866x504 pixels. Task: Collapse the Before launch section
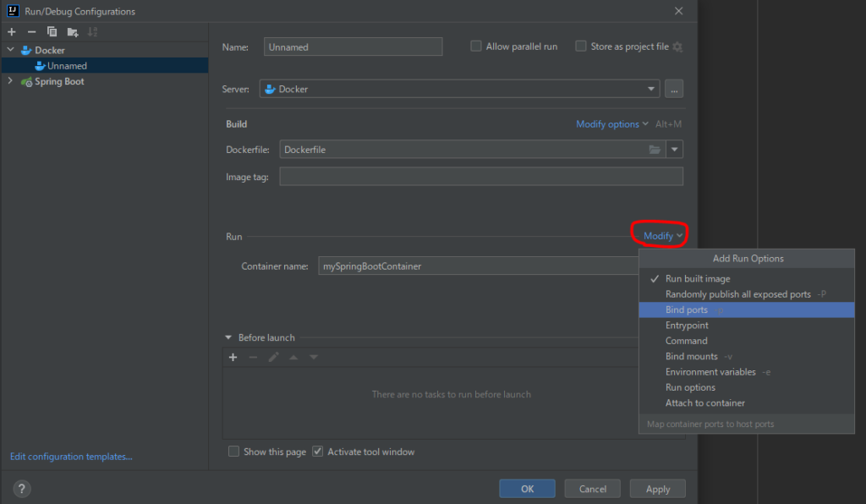228,337
